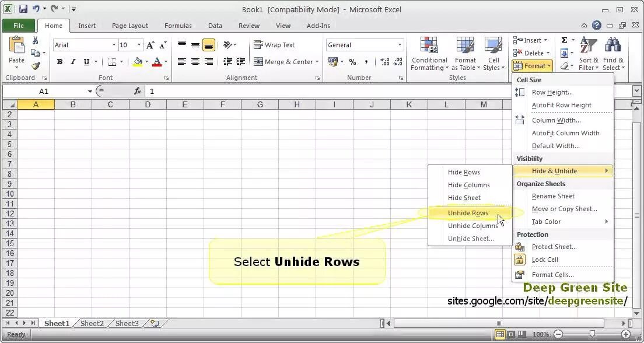Click the Increase Font Size icon
Image resolution: width=644 pixels, height=343 pixels.
click(x=150, y=45)
